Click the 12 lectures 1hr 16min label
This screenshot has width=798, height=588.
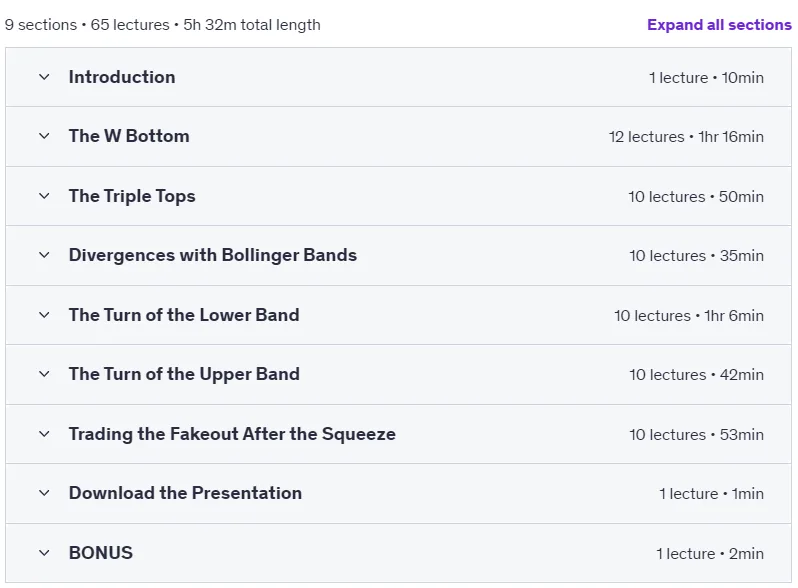point(686,136)
